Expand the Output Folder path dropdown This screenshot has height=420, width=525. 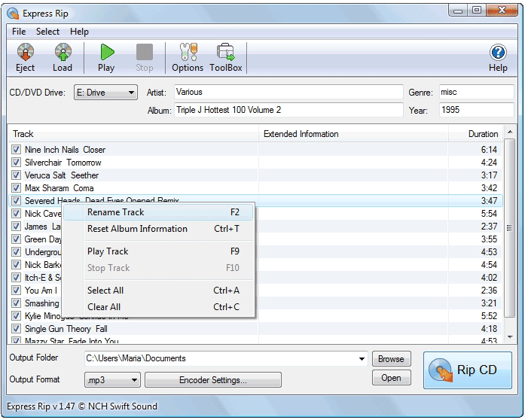[362, 359]
